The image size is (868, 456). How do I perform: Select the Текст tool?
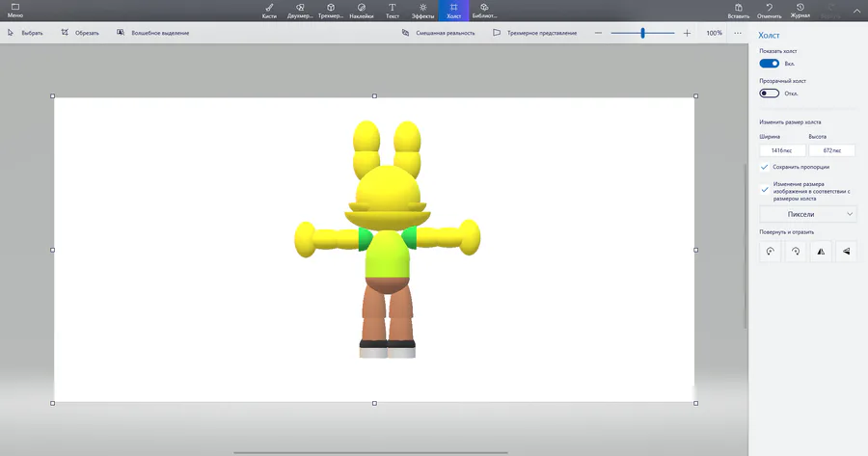(392, 11)
